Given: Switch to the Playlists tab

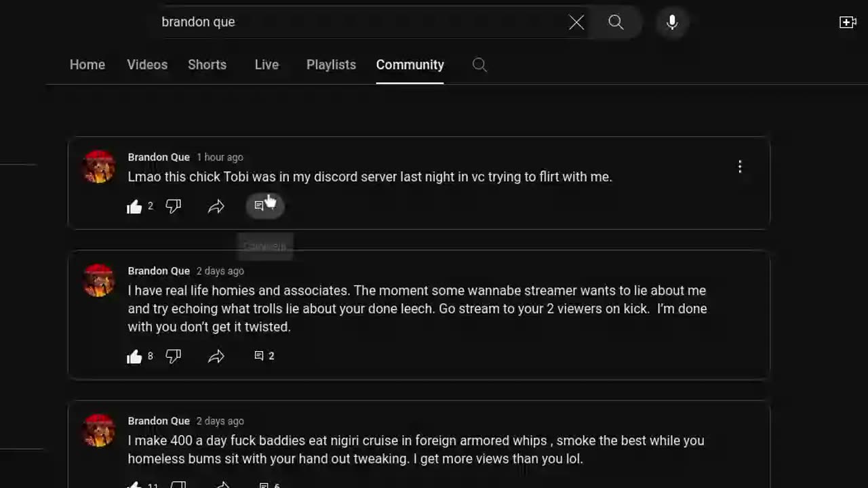Looking at the screenshot, I should click(331, 65).
